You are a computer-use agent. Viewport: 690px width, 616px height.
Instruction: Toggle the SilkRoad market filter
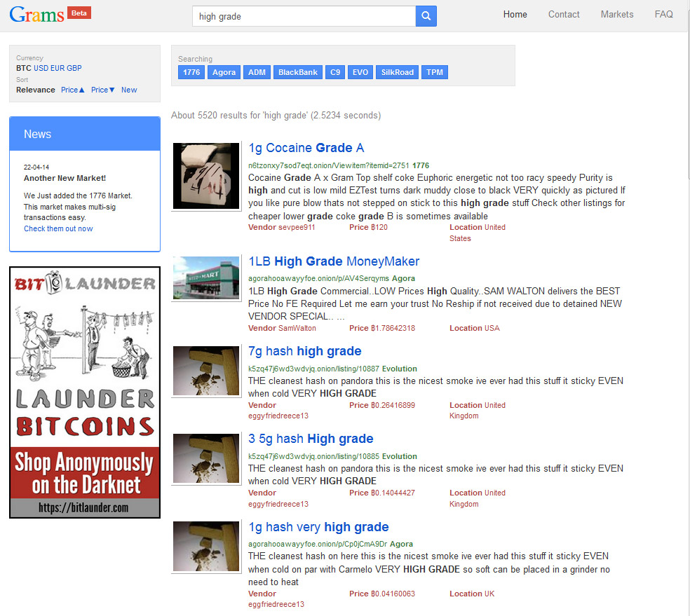(398, 72)
